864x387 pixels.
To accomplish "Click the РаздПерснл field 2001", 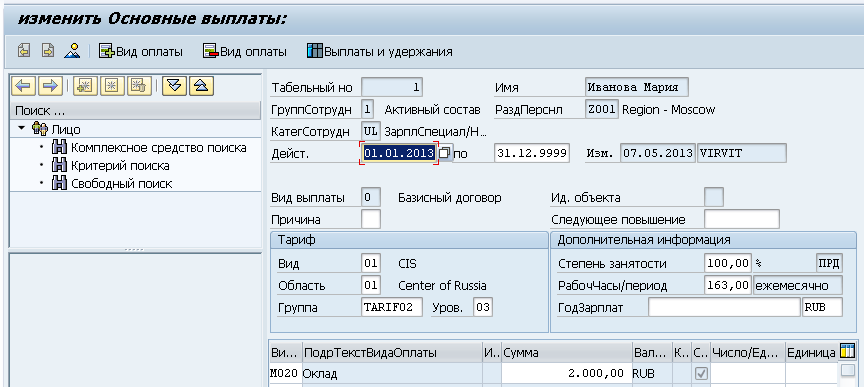I will click(602, 109).
